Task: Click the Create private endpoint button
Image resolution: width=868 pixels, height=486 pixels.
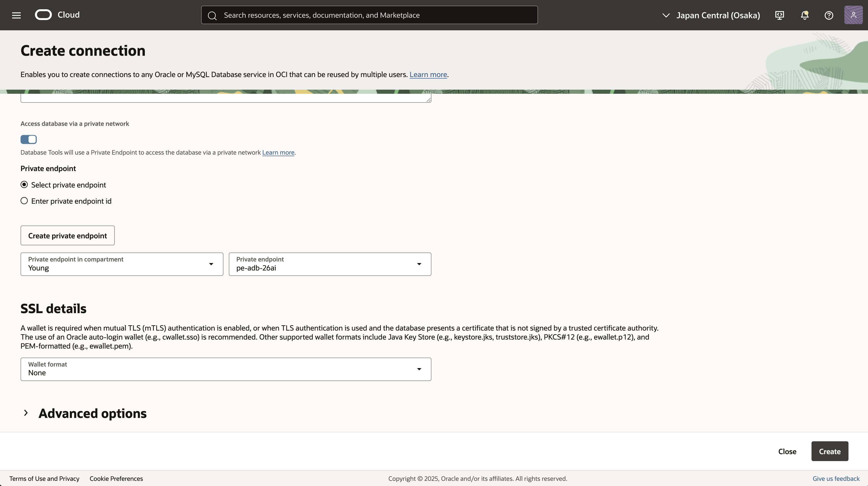Action: coord(67,235)
